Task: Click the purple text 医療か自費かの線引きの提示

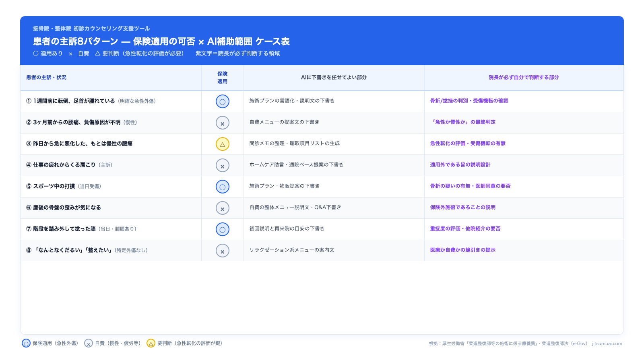Action: [463, 250]
